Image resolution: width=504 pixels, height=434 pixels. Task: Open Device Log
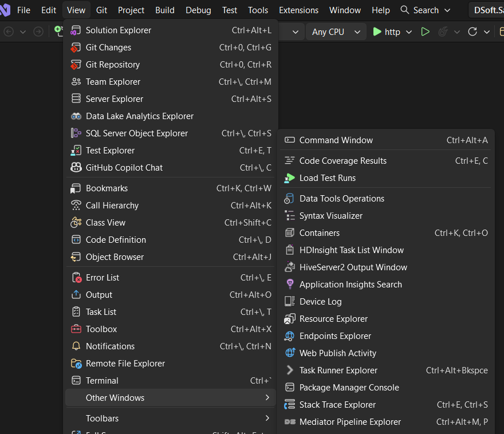point(385,302)
